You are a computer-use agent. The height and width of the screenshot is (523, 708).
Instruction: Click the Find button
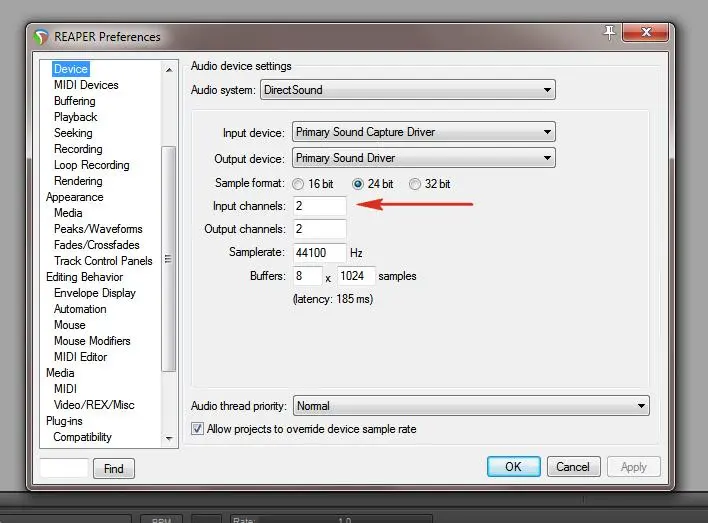pyautogui.click(x=114, y=469)
